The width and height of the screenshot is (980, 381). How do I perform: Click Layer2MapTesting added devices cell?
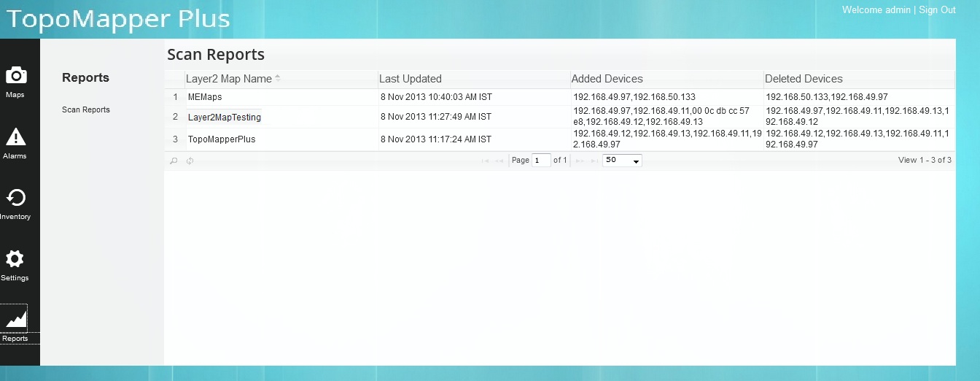(x=667, y=117)
